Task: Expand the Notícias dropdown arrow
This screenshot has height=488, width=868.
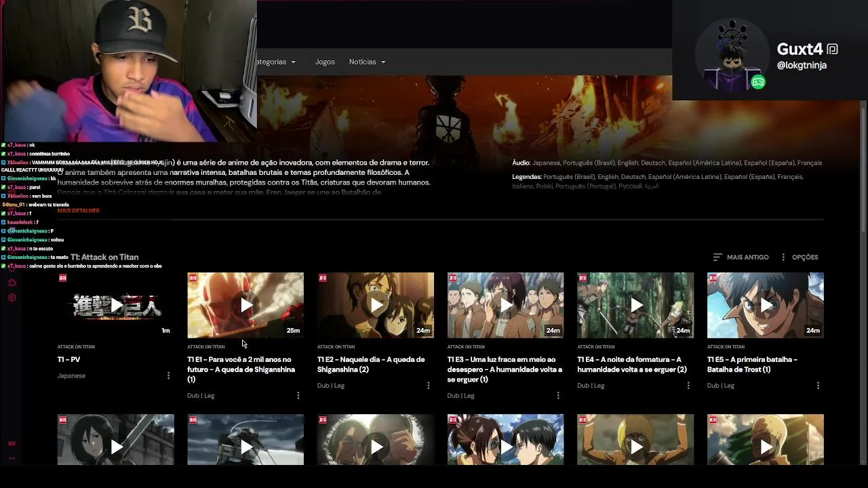Action: 383,62
